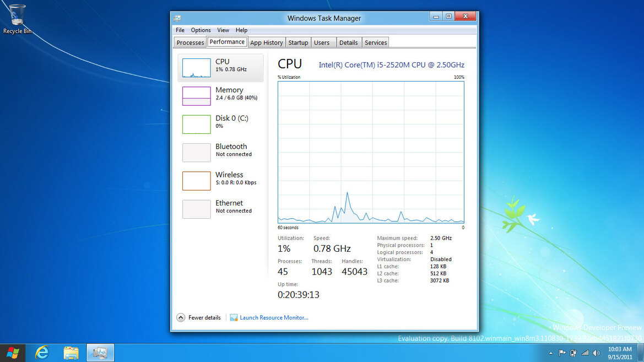Switch to the Processes tab
Screen dimensions: 644x362
tap(190, 43)
